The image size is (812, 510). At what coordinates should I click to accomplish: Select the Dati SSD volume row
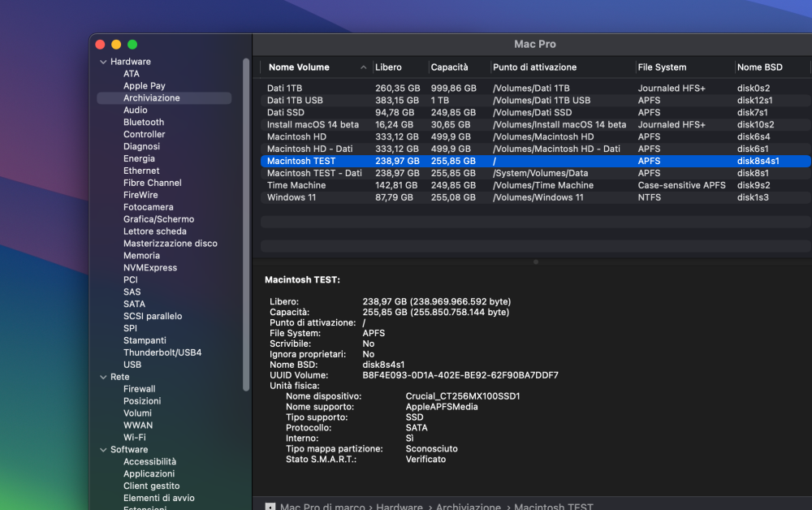[536, 112]
